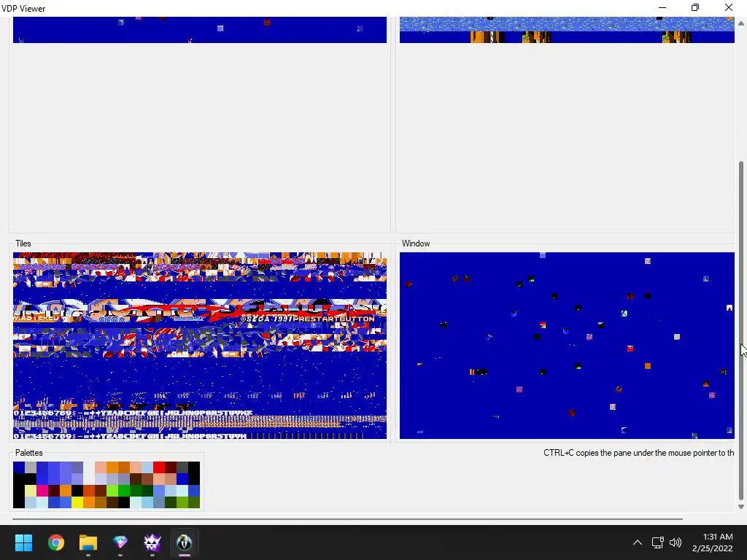Viewport: 747px width, 560px height.
Task: Pick the lime green palette swatch
Action: click(112, 491)
